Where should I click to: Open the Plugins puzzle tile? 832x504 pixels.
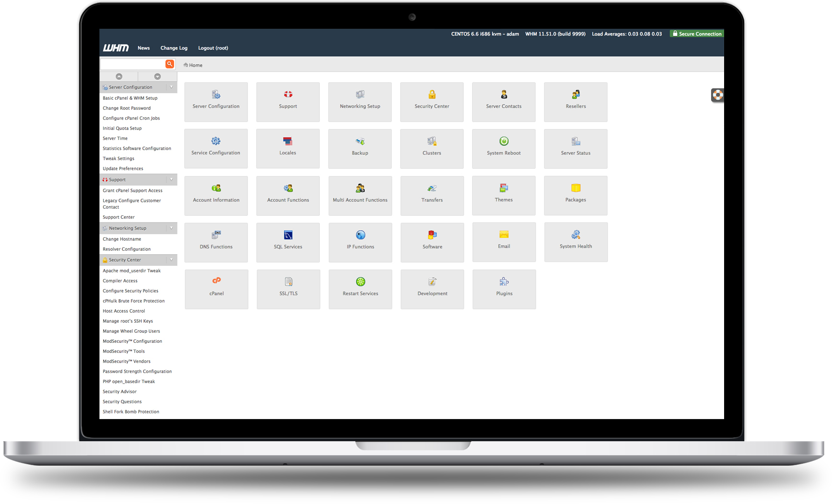click(504, 289)
